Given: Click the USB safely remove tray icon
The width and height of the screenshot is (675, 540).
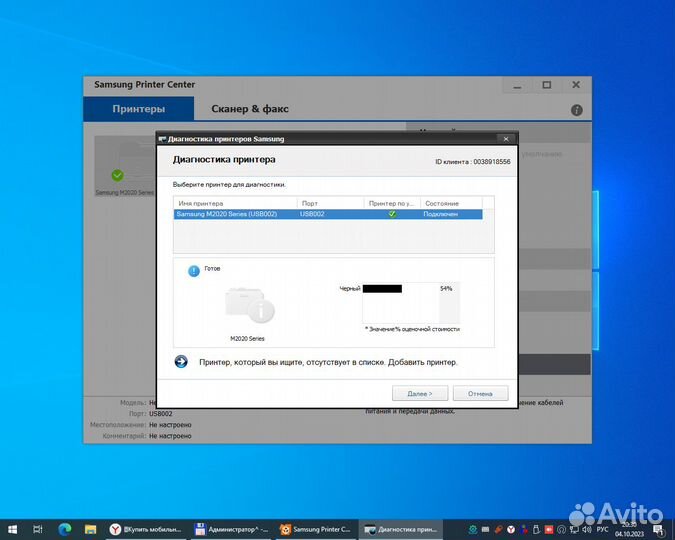Looking at the screenshot, I should pyautogui.click(x=536, y=529).
